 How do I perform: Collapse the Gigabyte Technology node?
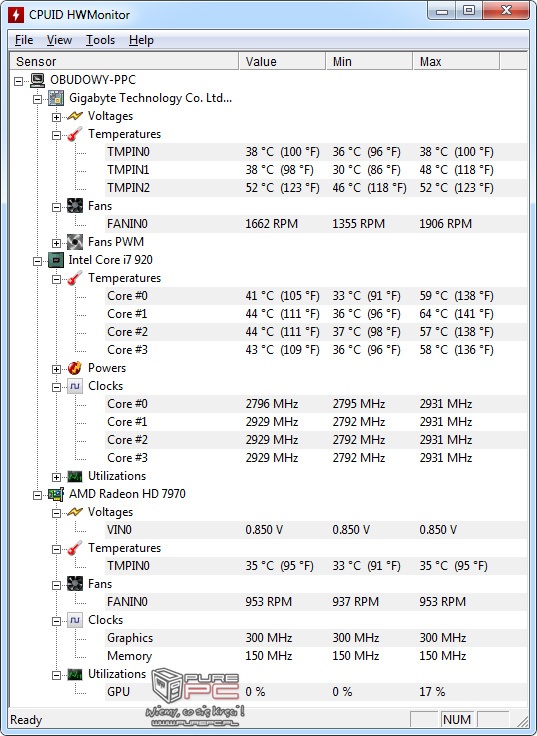click(x=38, y=99)
